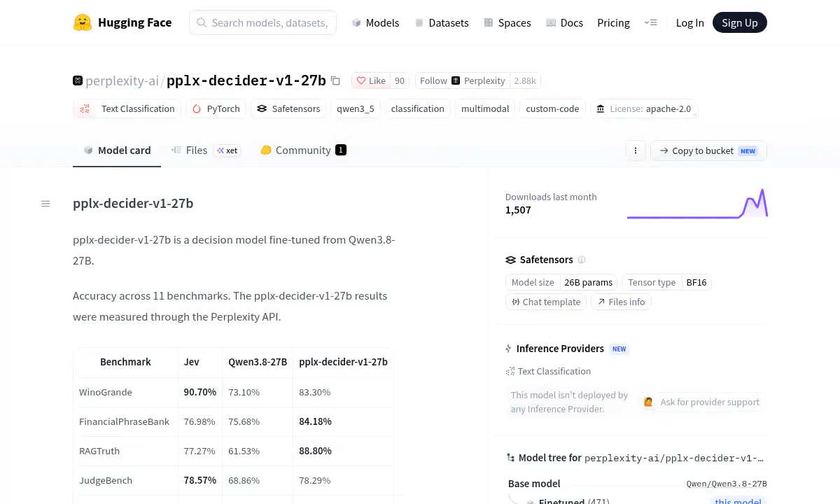Click the WinoGrande benchmark row

[x=234, y=392]
